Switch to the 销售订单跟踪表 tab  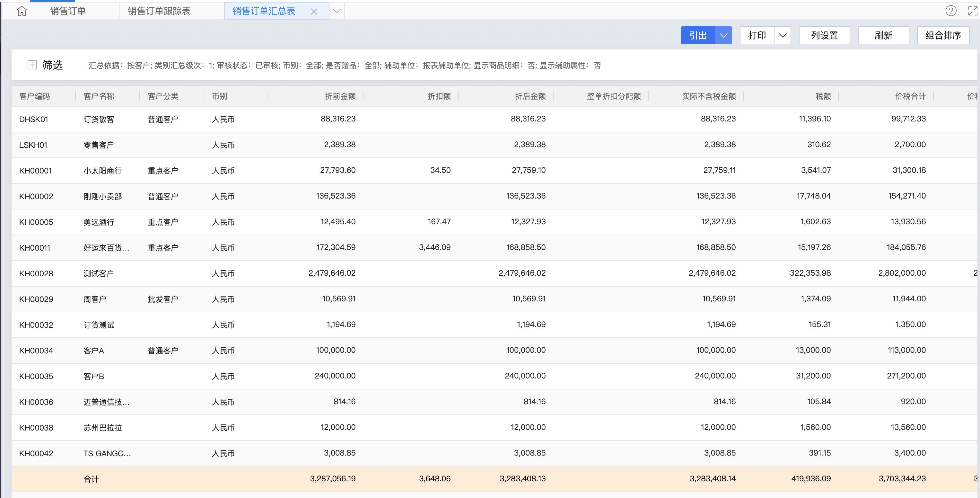(159, 11)
